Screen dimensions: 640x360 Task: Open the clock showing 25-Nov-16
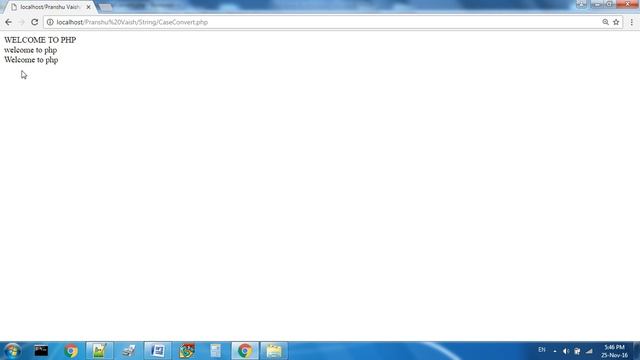[x=614, y=351]
